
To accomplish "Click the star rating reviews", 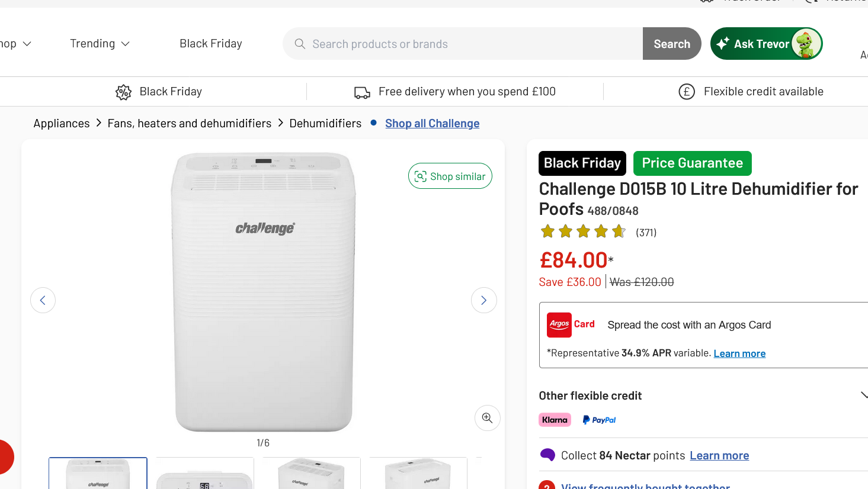I will [x=598, y=232].
